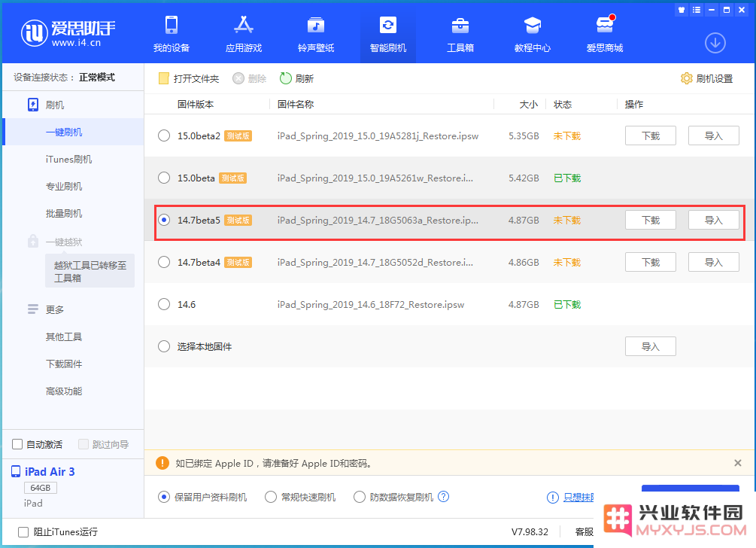The width and height of the screenshot is (756, 548).
Task: Import firmware for the 14.7beta5 row
Action: [x=714, y=220]
